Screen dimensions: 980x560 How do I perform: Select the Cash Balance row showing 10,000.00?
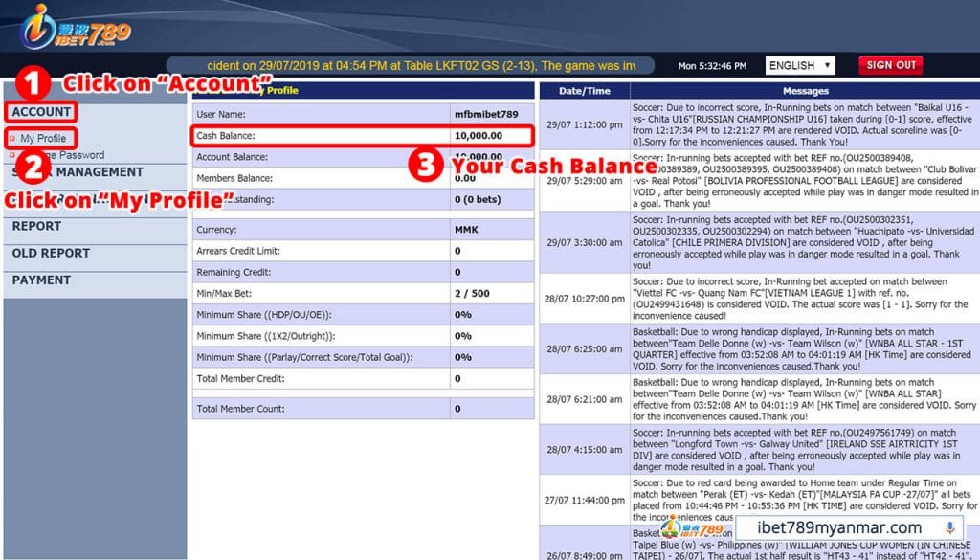coord(364,135)
